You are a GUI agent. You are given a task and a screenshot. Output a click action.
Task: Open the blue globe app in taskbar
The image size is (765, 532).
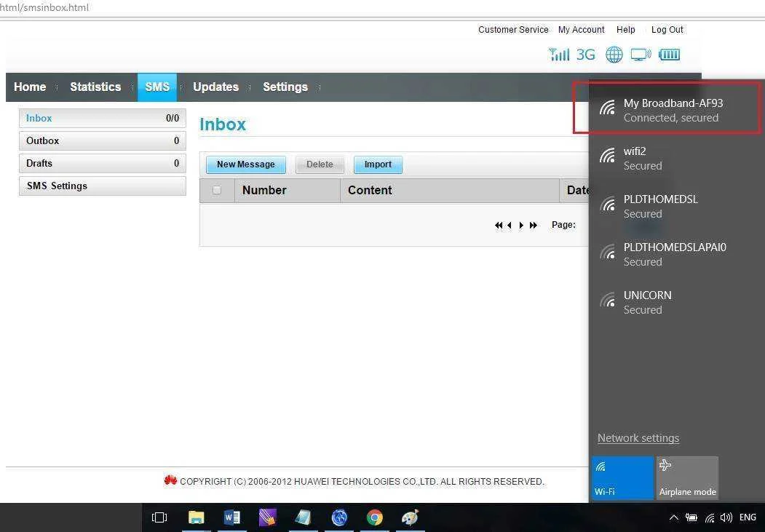coord(339,517)
